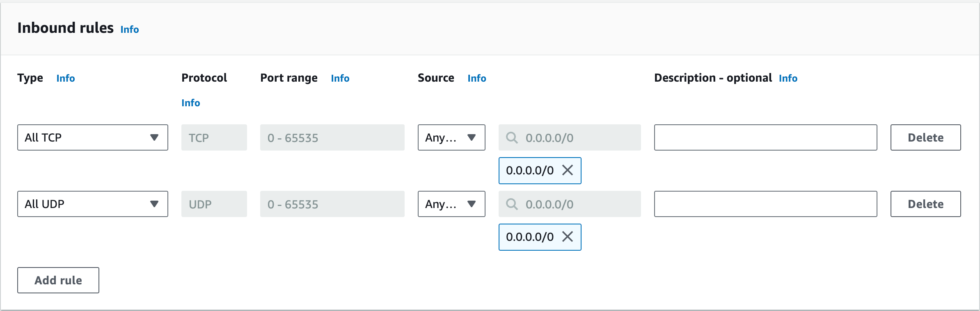
Task: Click the Add rule button
Action: 58,280
